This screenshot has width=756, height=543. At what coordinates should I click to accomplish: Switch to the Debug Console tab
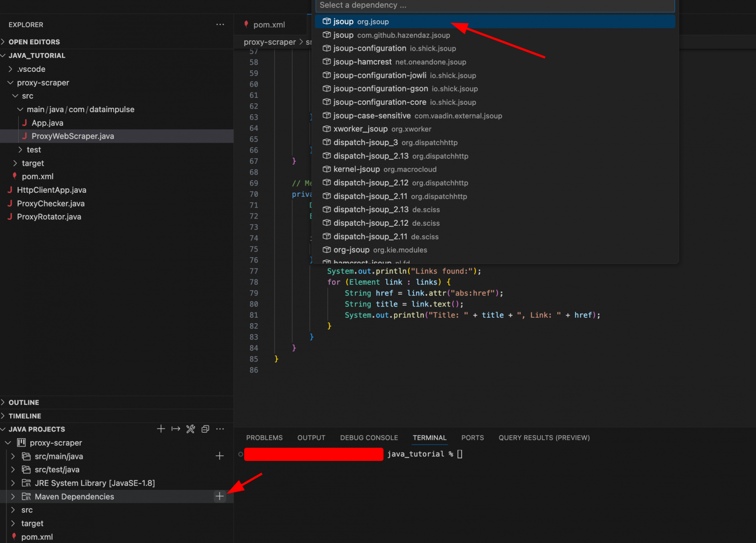[x=369, y=438]
